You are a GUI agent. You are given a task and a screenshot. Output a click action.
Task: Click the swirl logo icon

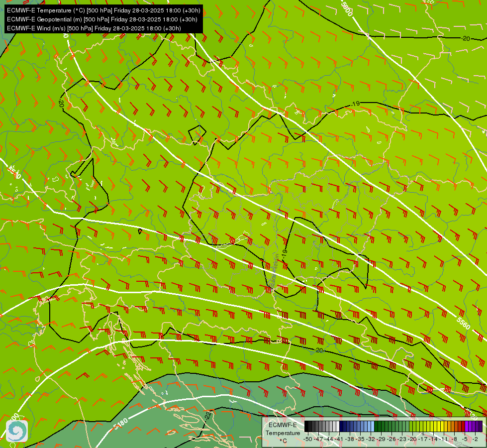pos(17,431)
